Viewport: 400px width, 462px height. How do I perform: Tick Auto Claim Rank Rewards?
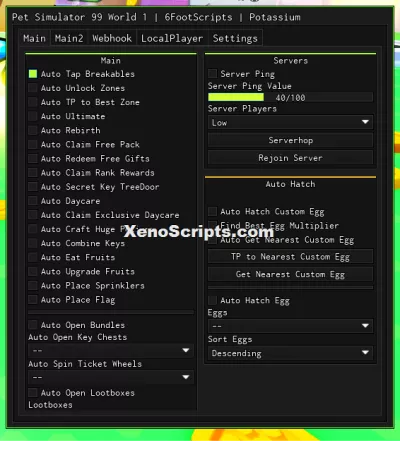point(33,173)
